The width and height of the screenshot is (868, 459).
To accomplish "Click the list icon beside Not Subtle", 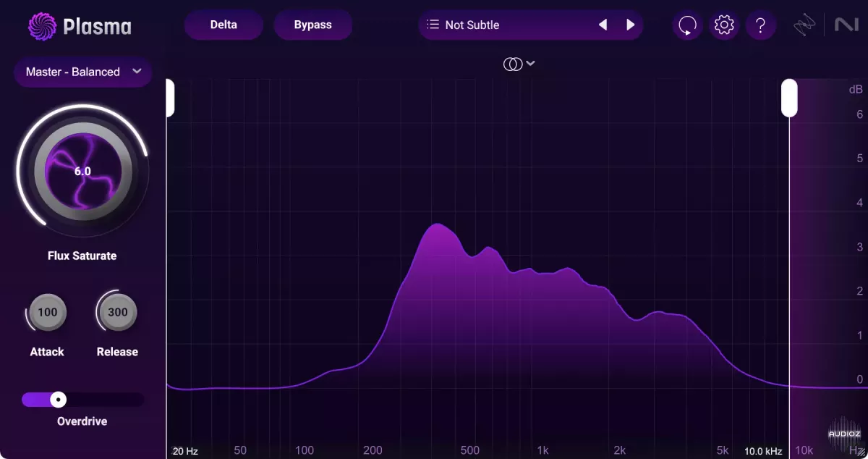I will [433, 25].
